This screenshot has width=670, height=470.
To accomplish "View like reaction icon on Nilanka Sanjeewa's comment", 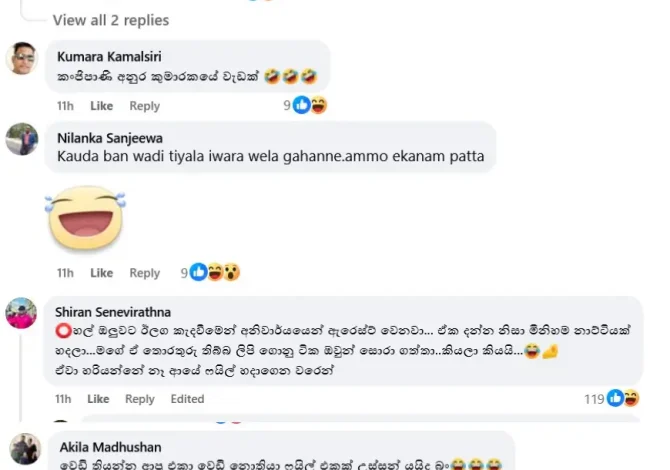I will click(x=198, y=272).
